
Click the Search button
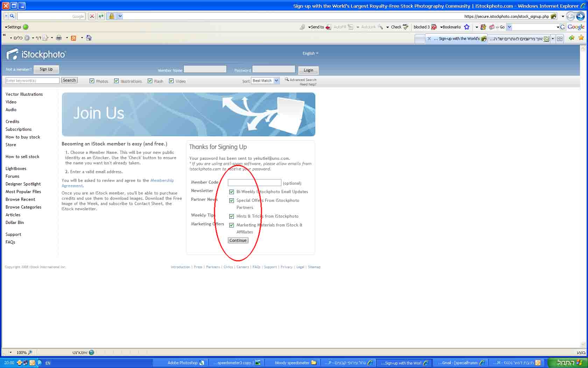click(69, 80)
